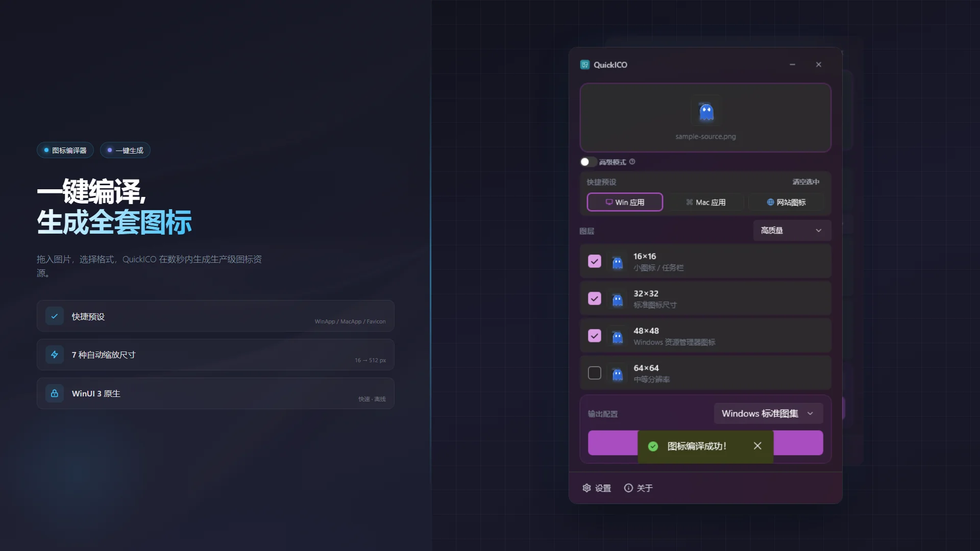The width and height of the screenshot is (980, 551).
Task: Click the 标准图标尺寸 description text
Action: 655,305
